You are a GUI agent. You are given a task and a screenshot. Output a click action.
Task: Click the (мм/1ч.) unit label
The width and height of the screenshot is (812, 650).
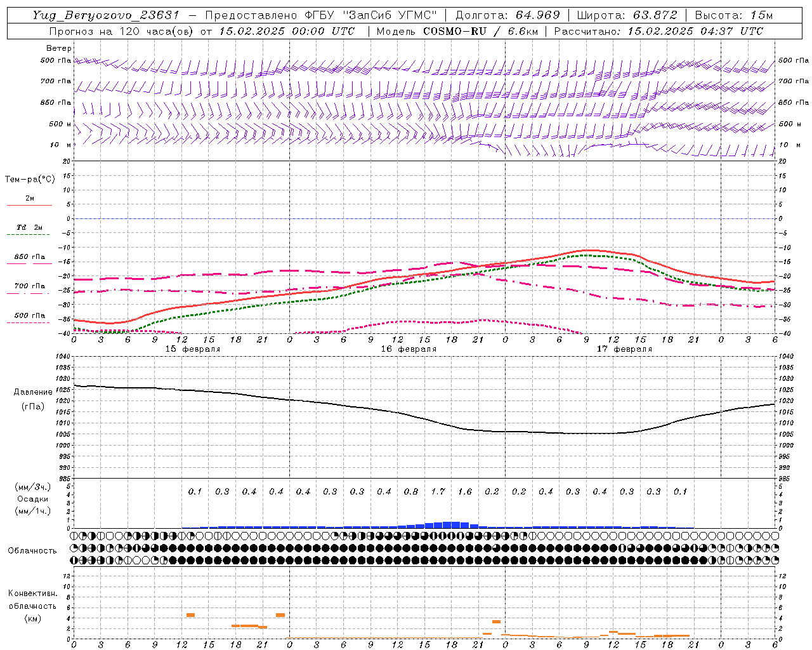(x=33, y=511)
